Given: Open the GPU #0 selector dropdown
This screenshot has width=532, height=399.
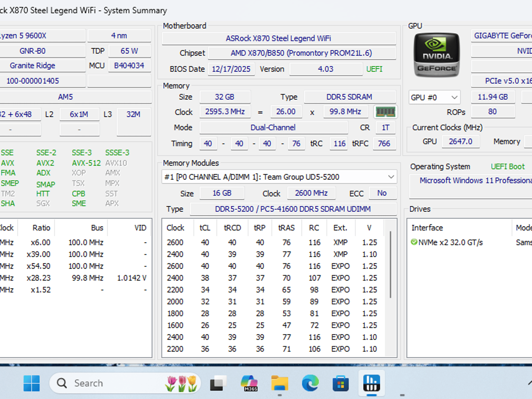Looking at the screenshot, I should click(x=434, y=97).
